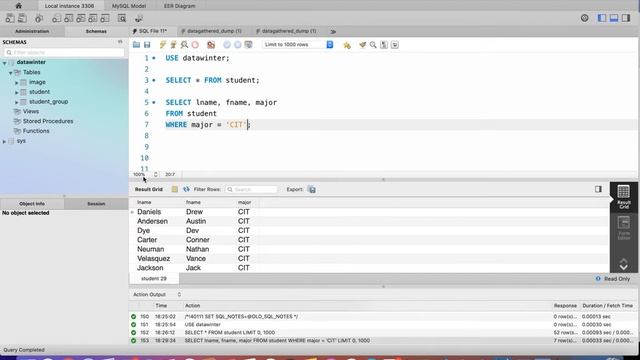Select the student 29 result tab
Screen dimensions: 640x360
(154, 278)
